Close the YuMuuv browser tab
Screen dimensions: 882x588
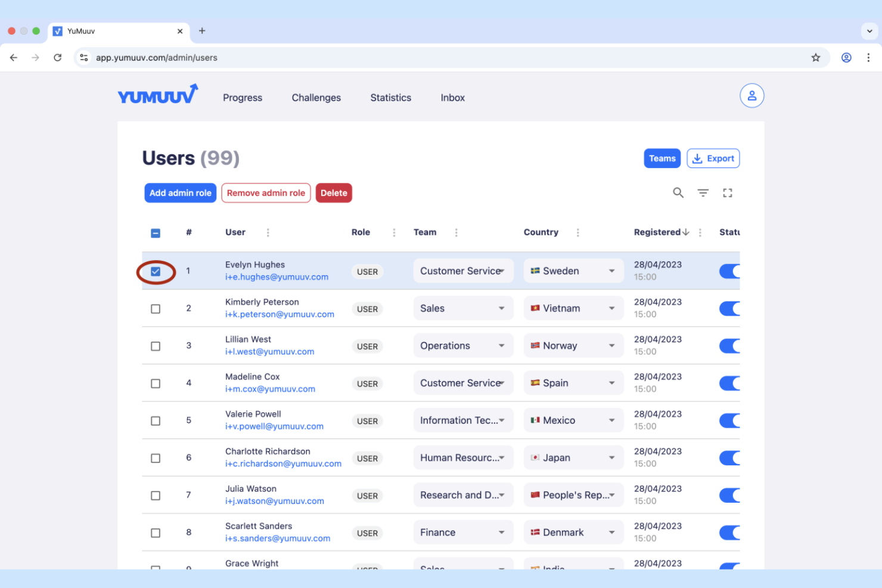point(180,31)
